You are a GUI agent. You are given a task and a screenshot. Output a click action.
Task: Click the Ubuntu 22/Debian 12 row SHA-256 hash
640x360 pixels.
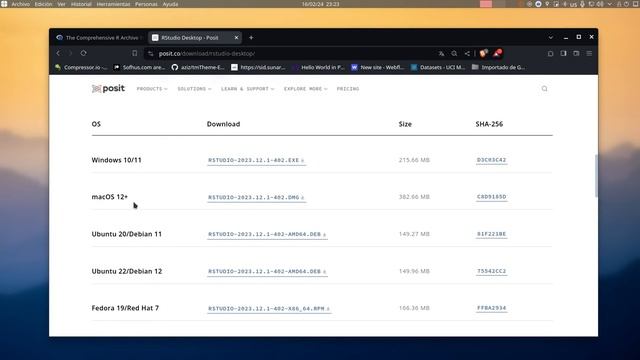click(x=491, y=271)
